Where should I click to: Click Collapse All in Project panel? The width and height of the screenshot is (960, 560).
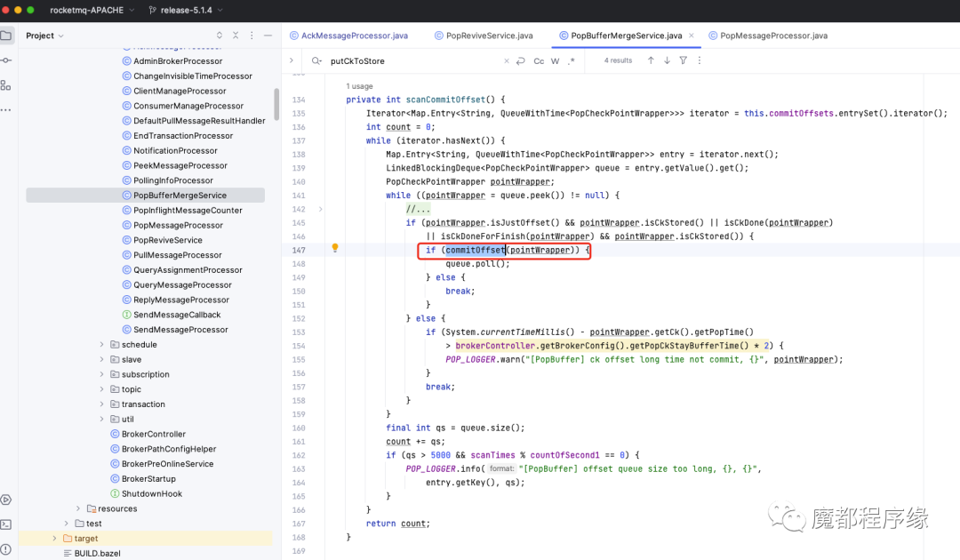pyautogui.click(x=236, y=36)
